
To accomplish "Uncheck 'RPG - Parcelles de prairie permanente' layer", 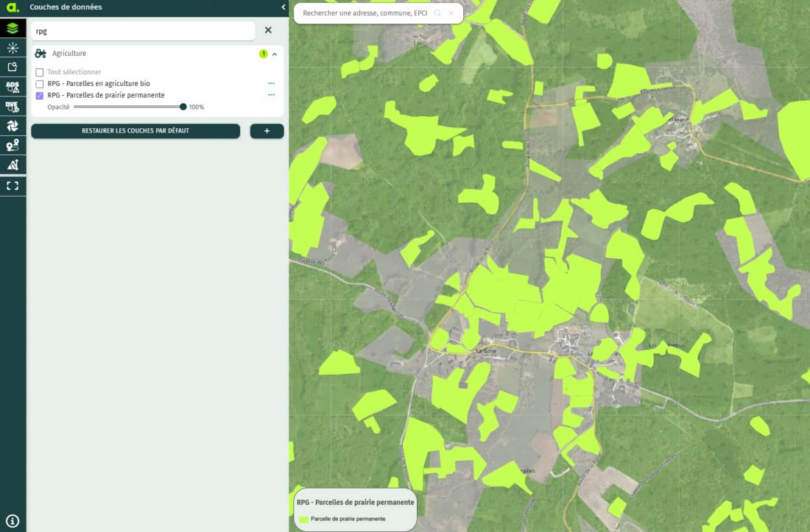I will click(40, 96).
